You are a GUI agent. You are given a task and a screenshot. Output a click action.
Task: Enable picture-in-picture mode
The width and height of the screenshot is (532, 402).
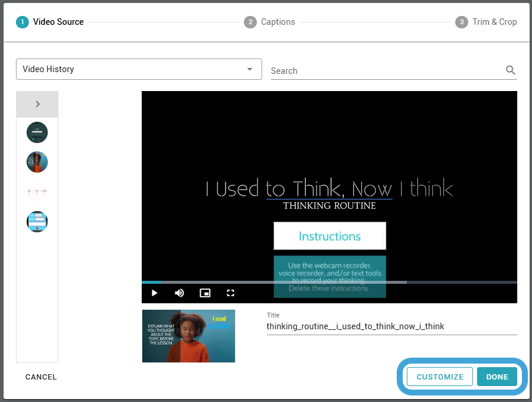[x=205, y=293]
